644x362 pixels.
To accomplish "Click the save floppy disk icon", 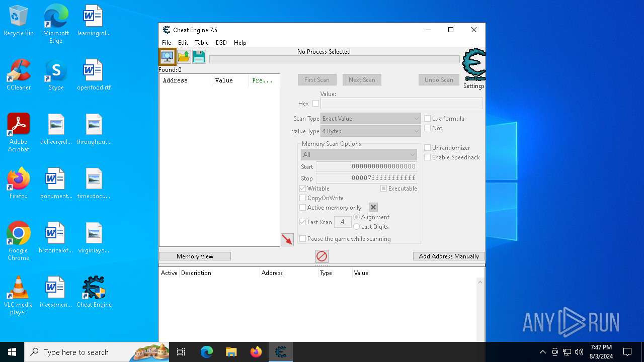I will tap(199, 56).
